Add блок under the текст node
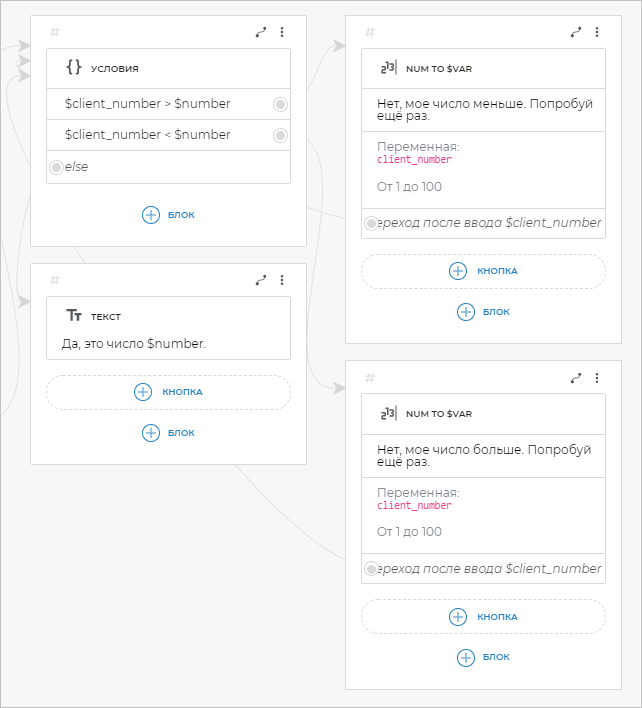Viewport: 642px width, 708px height. point(168,433)
